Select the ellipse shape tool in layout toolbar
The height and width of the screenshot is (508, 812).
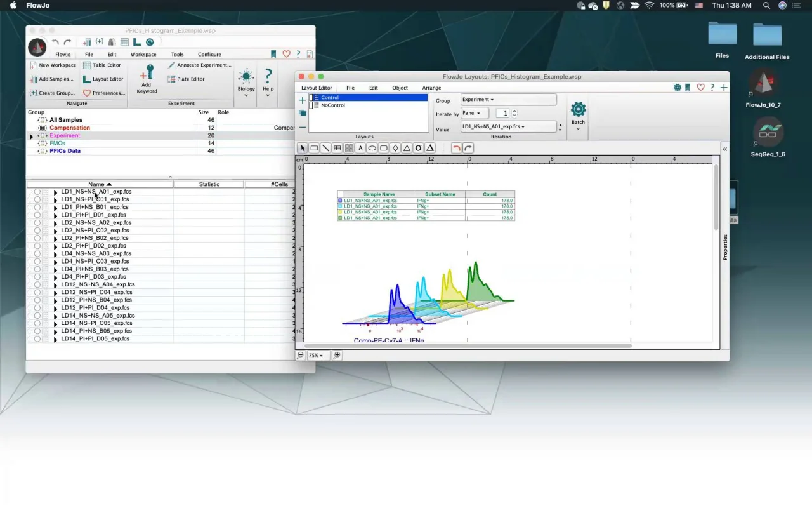click(x=372, y=148)
